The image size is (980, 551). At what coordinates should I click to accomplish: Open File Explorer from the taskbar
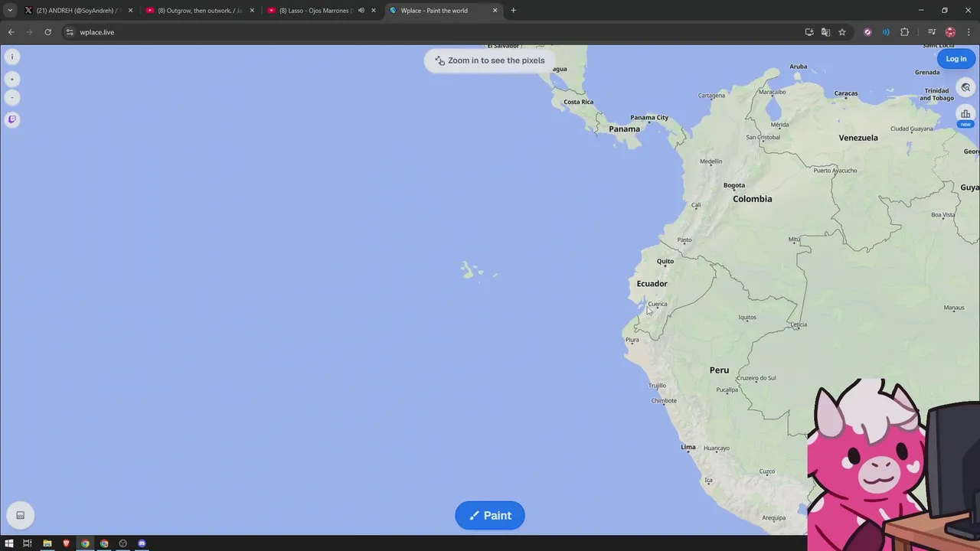coord(47,543)
